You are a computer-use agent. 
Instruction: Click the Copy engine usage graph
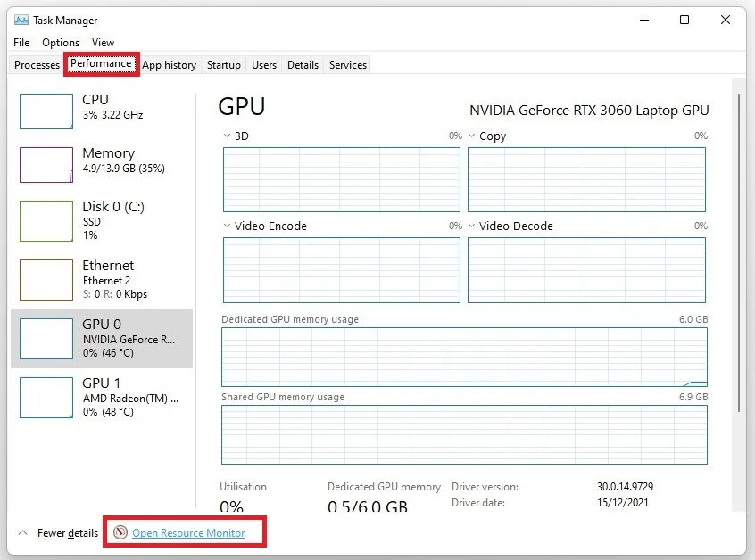(x=586, y=179)
